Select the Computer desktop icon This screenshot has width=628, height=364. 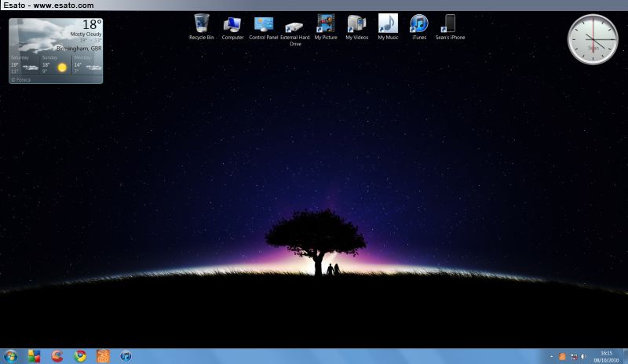pyautogui.click(x=232, y=27)
